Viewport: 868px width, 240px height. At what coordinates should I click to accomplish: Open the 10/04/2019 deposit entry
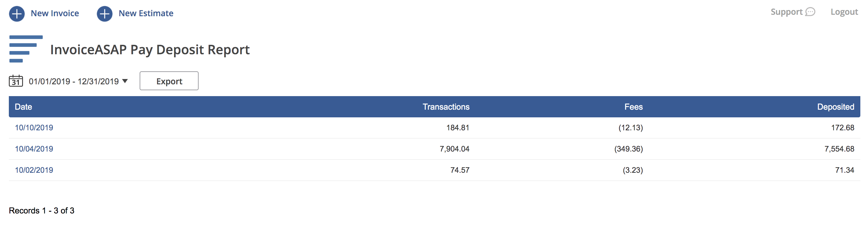[x=34, y=149]
